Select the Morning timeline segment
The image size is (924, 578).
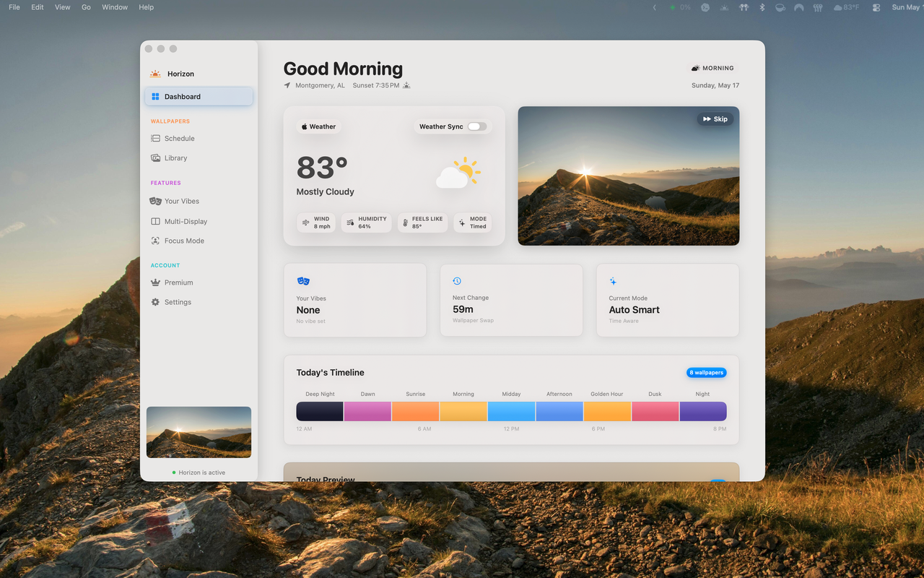[463, 411]
